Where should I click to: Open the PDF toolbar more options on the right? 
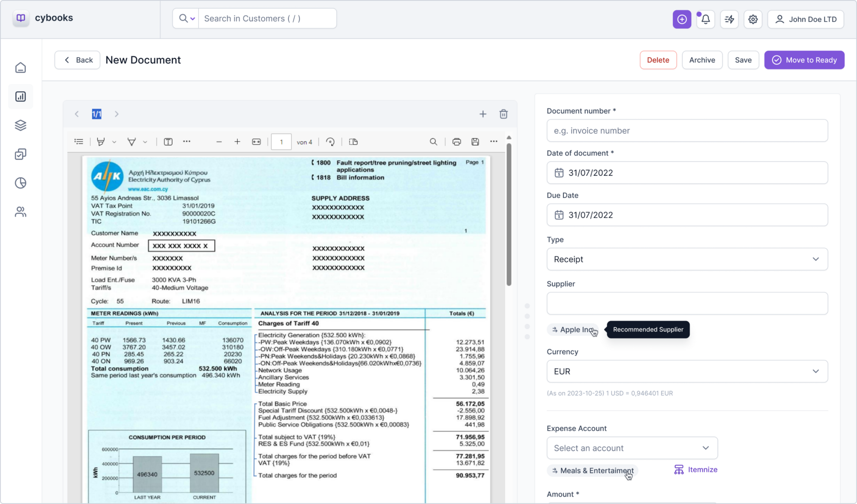click(x=494, y=141)
